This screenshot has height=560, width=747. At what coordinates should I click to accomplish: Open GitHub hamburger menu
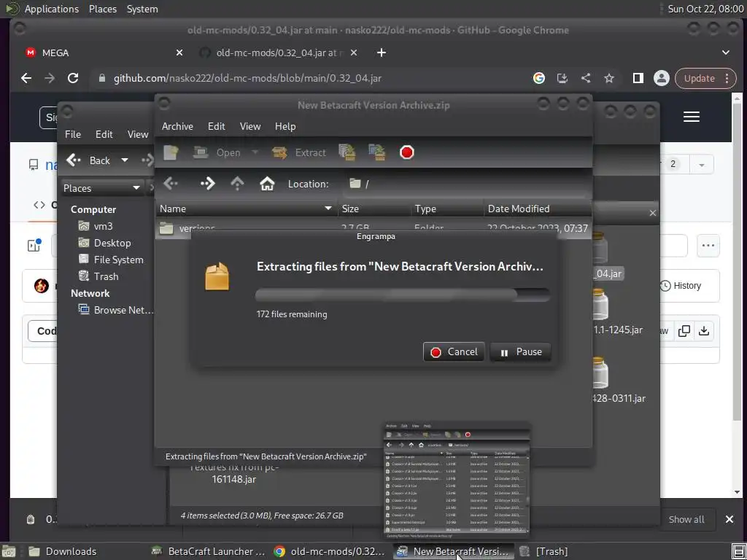click(x=692, y=117)
